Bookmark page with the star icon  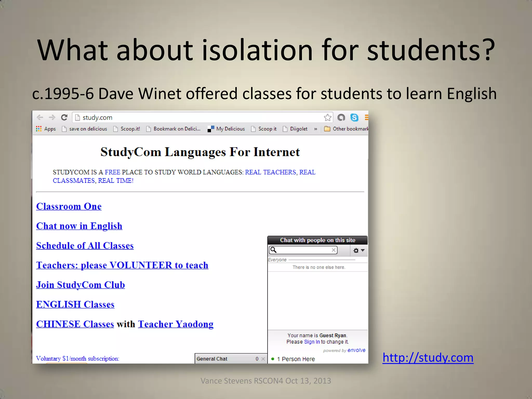(x=328, y=117)
